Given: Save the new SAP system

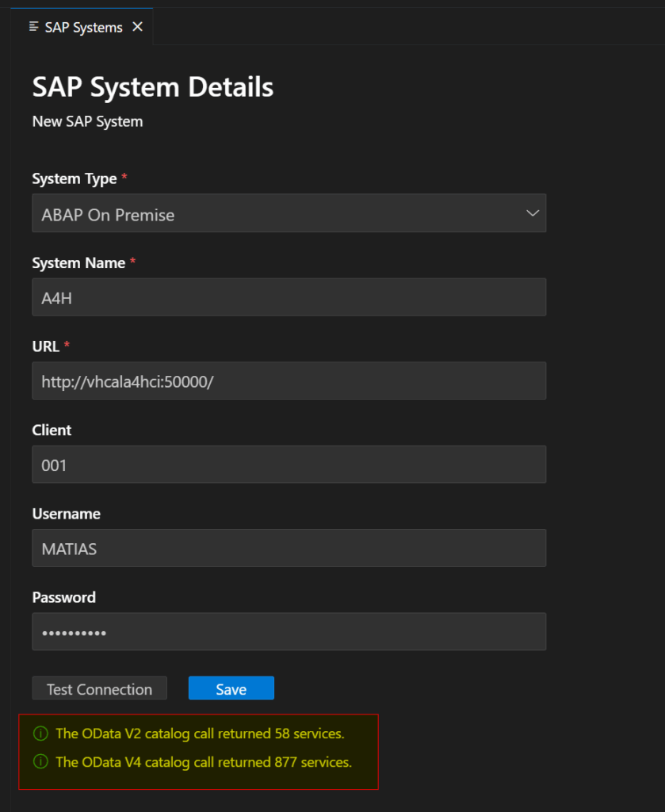Looking at the screenshot, I should (x=231, y=689).
